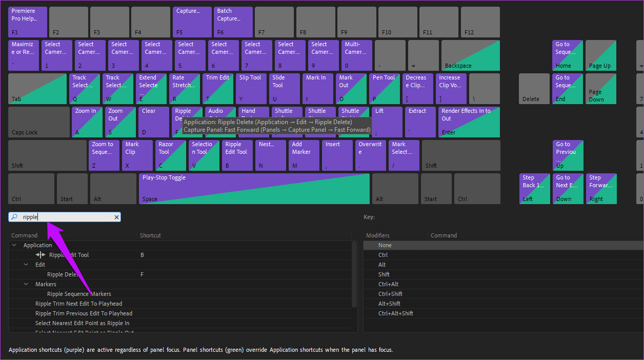Click the Step Forward Right arrow key
The image size is (644, 360).
(601, 189)
